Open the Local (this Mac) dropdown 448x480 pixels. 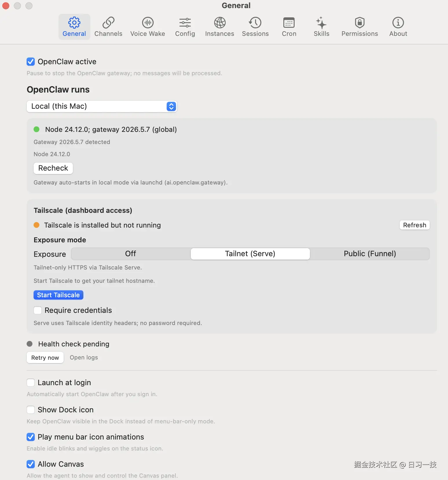pos(102,106)
